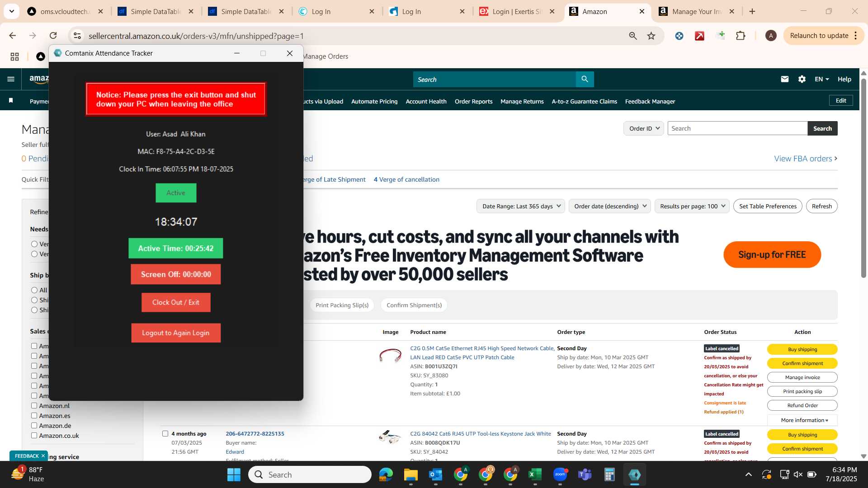Image resolution: width=868 pixels, height=488 pixels.
Task: Open Excel from taskbar
Action: point(535,474)
